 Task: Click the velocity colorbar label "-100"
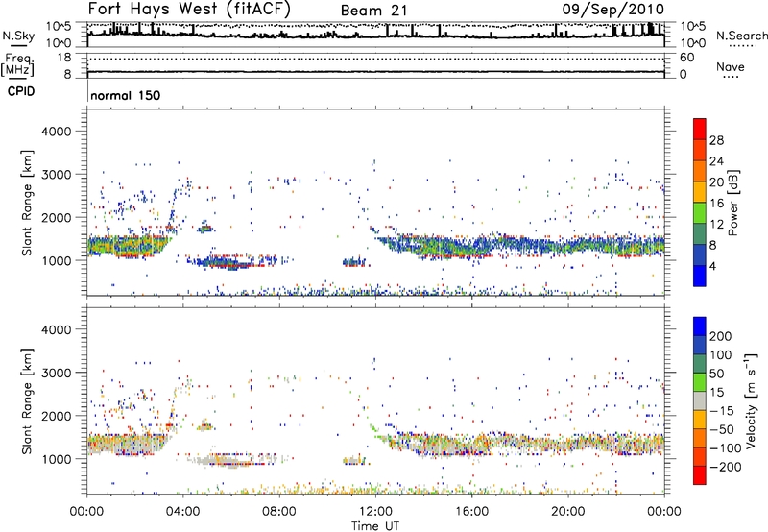point(725,448)
